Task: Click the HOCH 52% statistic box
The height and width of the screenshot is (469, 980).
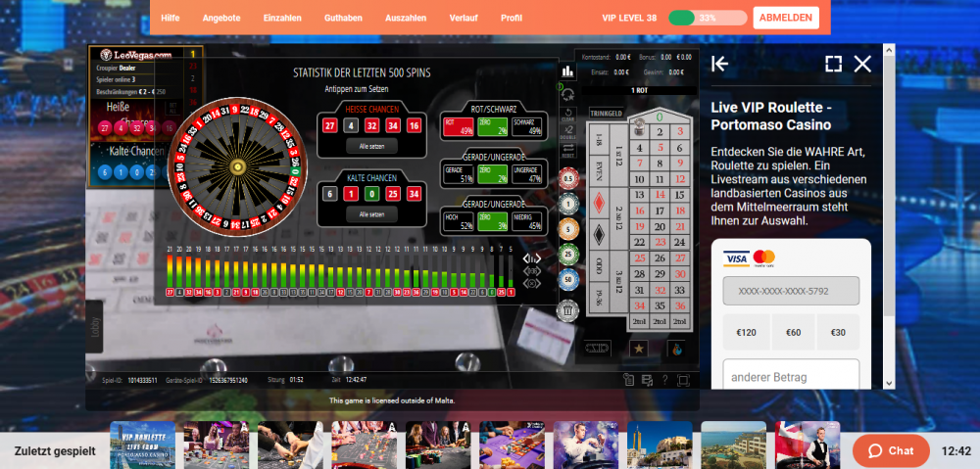Action: click(x=459, y=221)
